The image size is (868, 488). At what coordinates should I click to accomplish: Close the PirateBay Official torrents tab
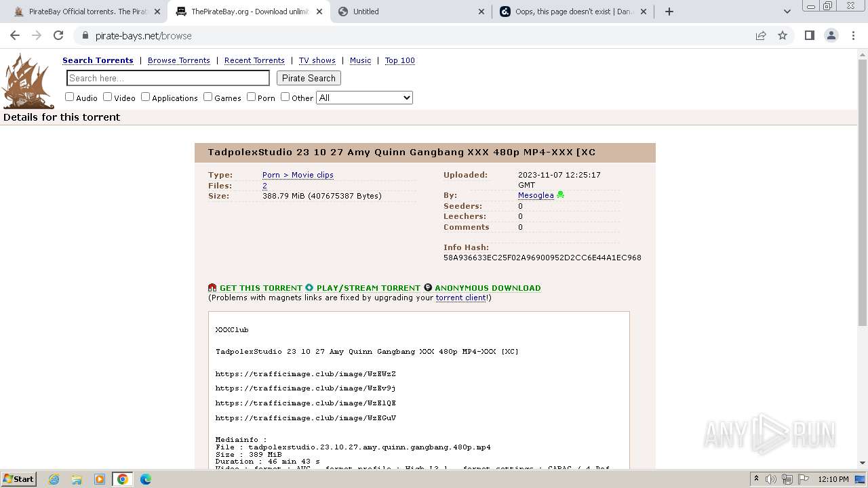click(x=157, y=12)
